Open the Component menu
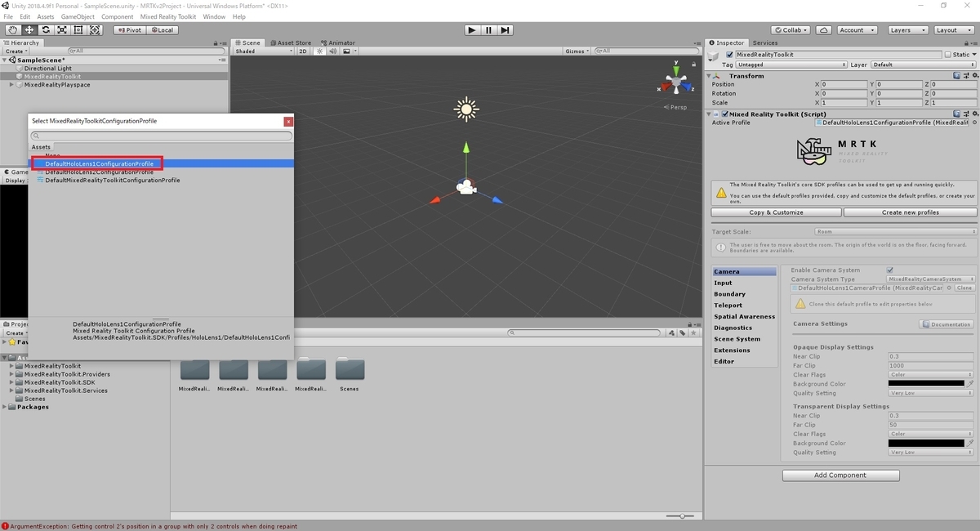The image size is (980, 531). pos(117,16)
